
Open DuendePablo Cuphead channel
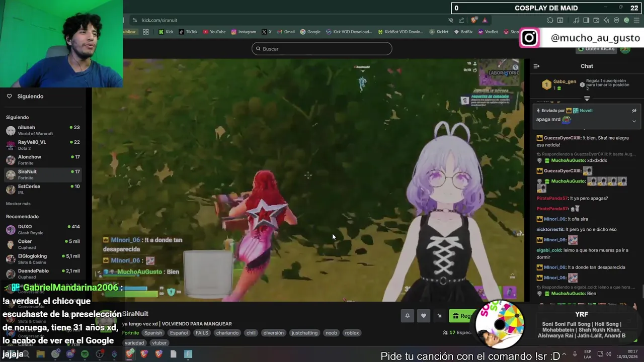[x=43, y=274]
